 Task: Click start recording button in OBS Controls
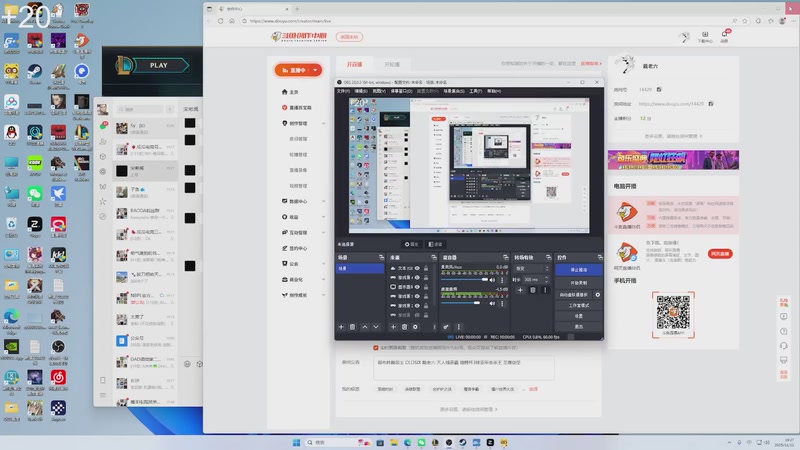tap(578, 282)
